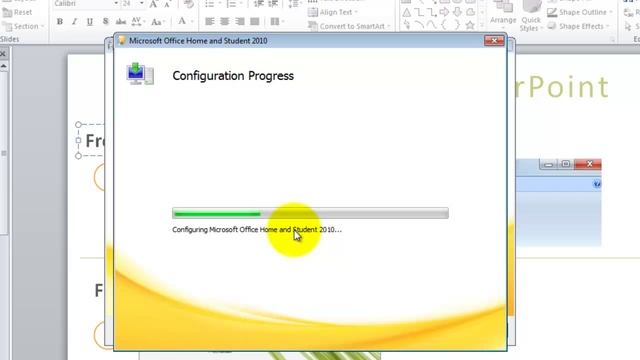Pick the elbow connector shape
This screenshot has width=640, height=360.
click(419, 13)
